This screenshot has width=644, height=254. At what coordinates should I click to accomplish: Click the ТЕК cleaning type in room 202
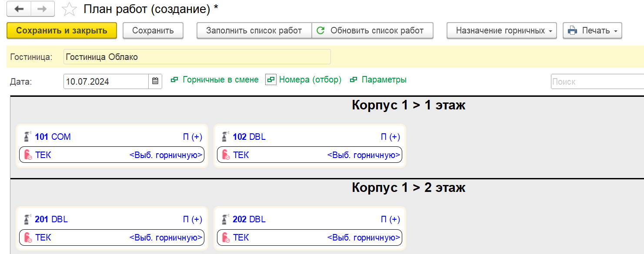click(241, 238)
